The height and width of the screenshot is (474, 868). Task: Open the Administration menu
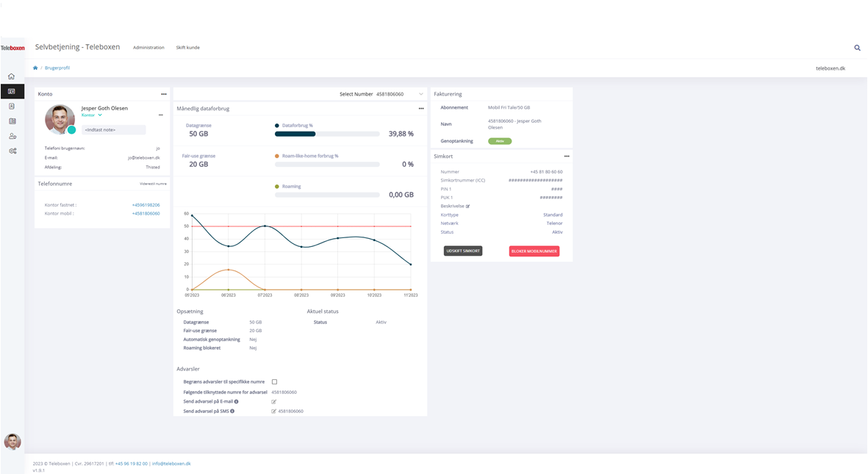tap(148, 48)
